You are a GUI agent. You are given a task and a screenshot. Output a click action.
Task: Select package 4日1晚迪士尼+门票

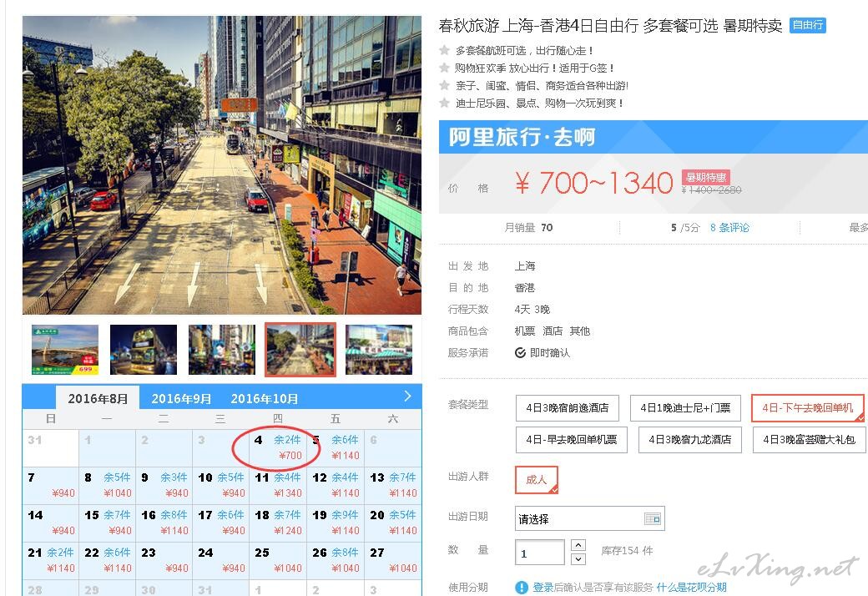click(x=685, y=408)
